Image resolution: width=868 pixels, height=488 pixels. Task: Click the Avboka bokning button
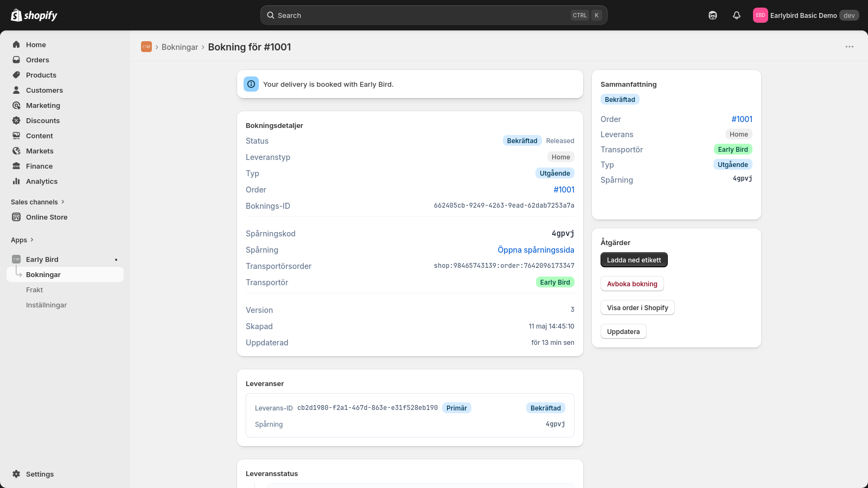point(632,284)
